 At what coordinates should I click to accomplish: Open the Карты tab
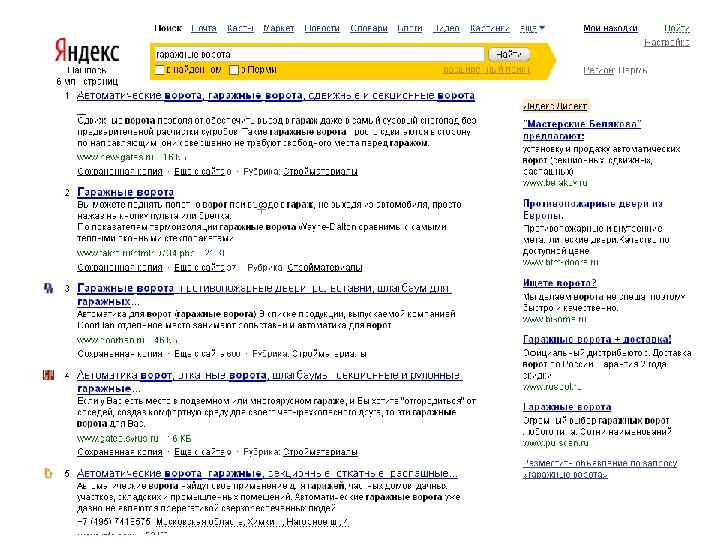[240, 28]
